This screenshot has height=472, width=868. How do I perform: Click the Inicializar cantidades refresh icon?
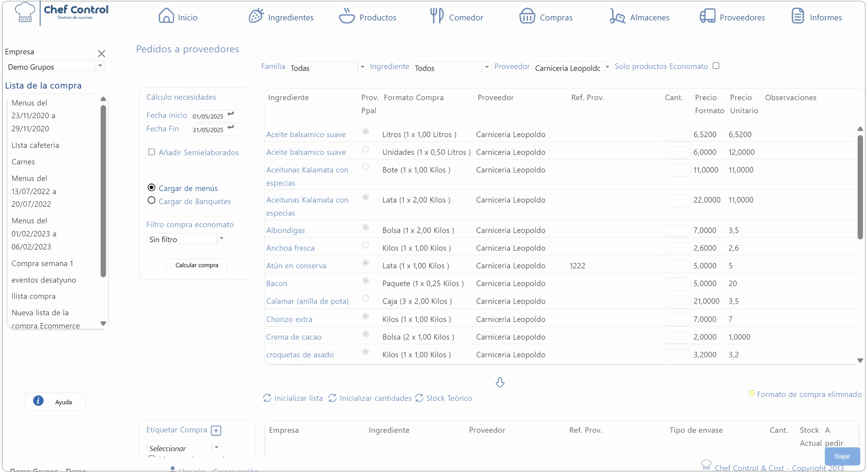point(332,398)
